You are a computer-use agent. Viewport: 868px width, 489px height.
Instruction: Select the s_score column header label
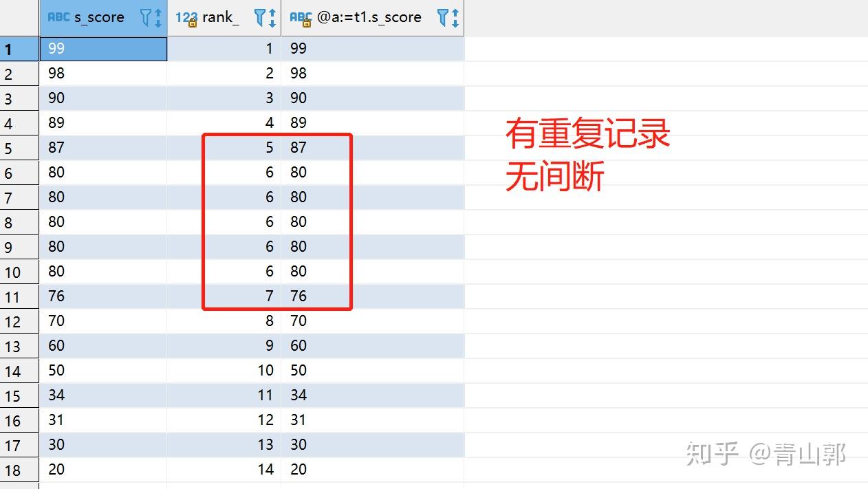(99, 18)
